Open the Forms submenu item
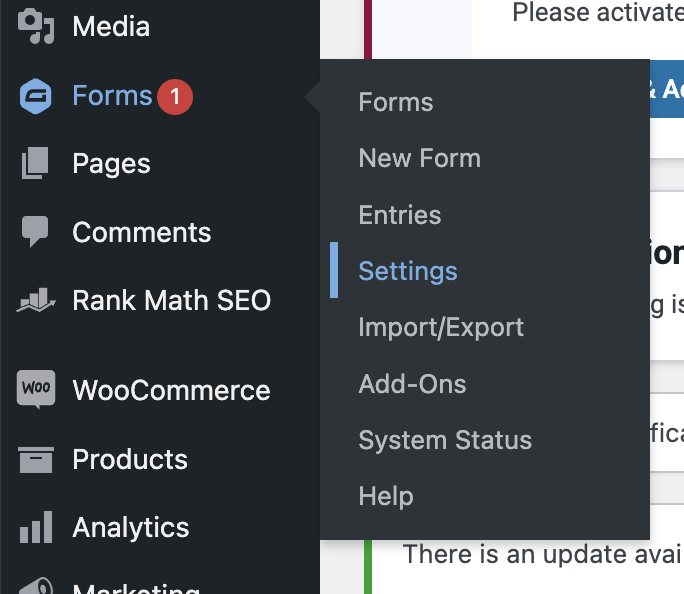The width and height of the screenshot is (684, 594). click(396, 102)
